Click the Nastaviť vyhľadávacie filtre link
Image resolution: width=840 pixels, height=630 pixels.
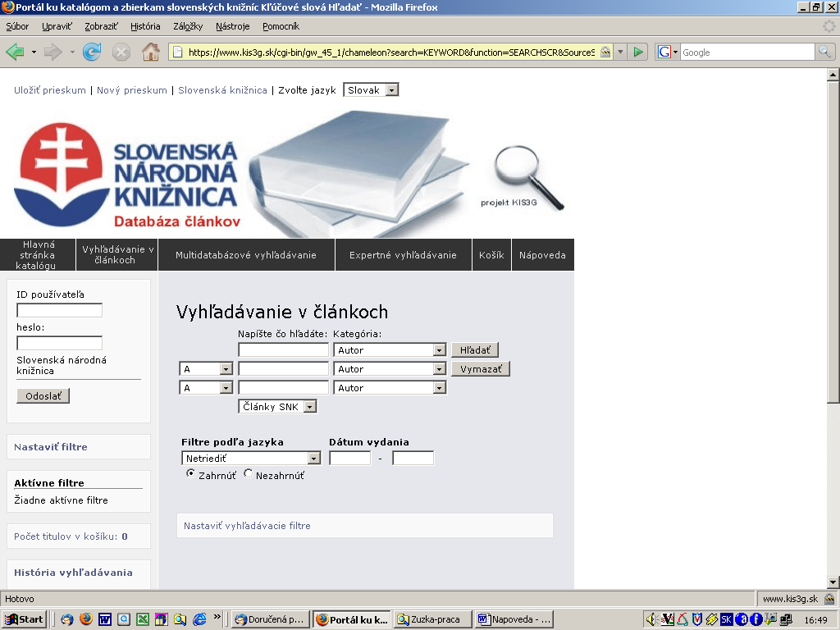point(247,526)
